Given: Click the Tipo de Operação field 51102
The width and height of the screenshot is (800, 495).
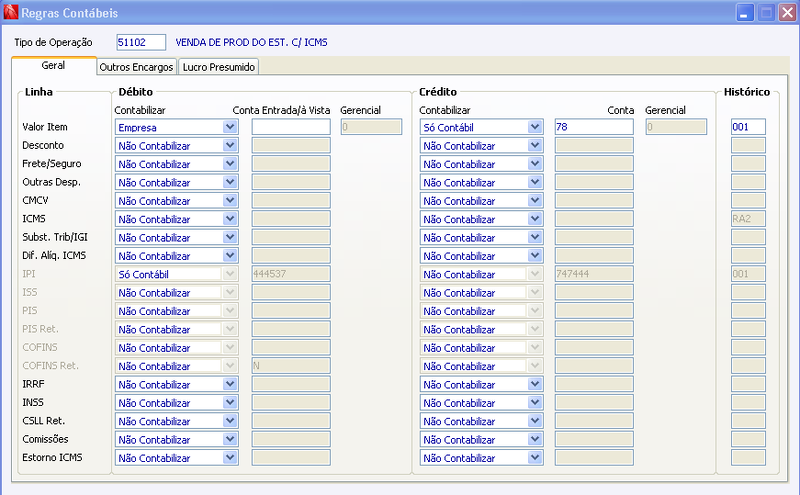Looking at the screenshot, I should click(x=141, y=42).
